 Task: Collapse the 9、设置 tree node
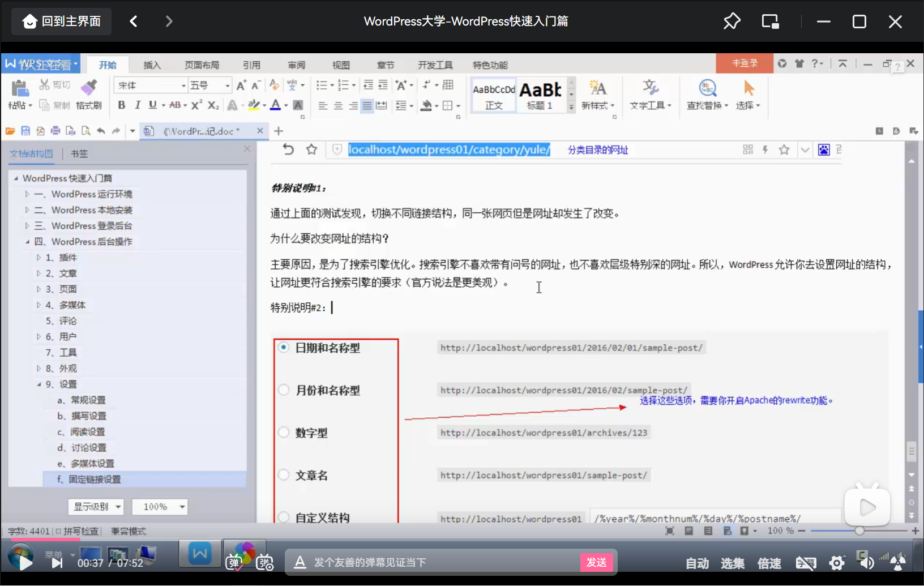point(39,384)
